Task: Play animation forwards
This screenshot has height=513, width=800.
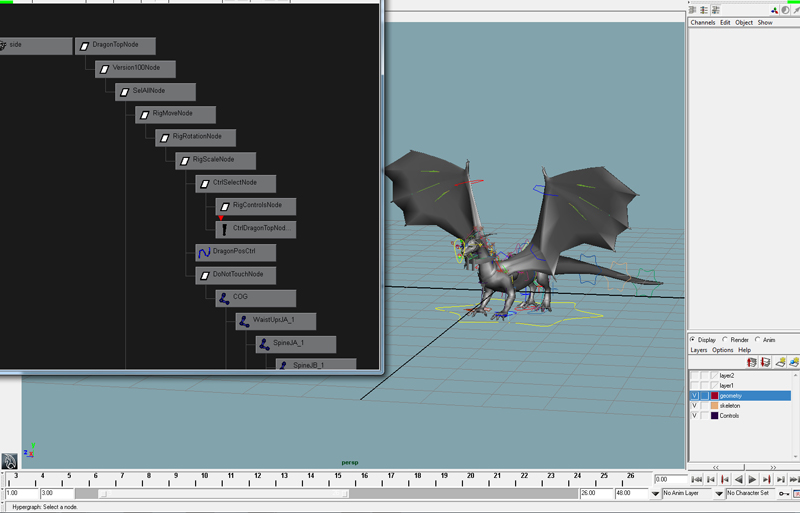Action: tap(752, 480)
